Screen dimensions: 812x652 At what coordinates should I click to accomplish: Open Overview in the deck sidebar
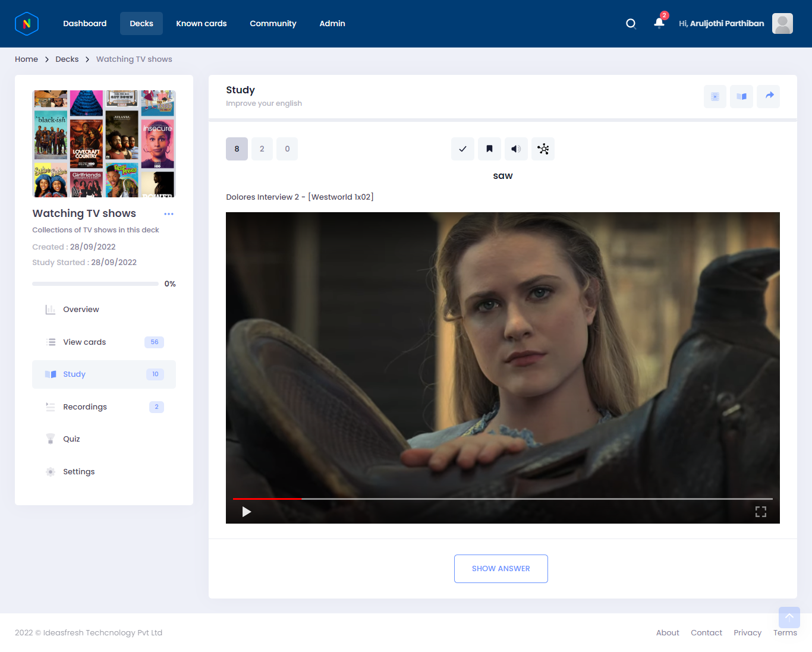[x=104, y=310]
